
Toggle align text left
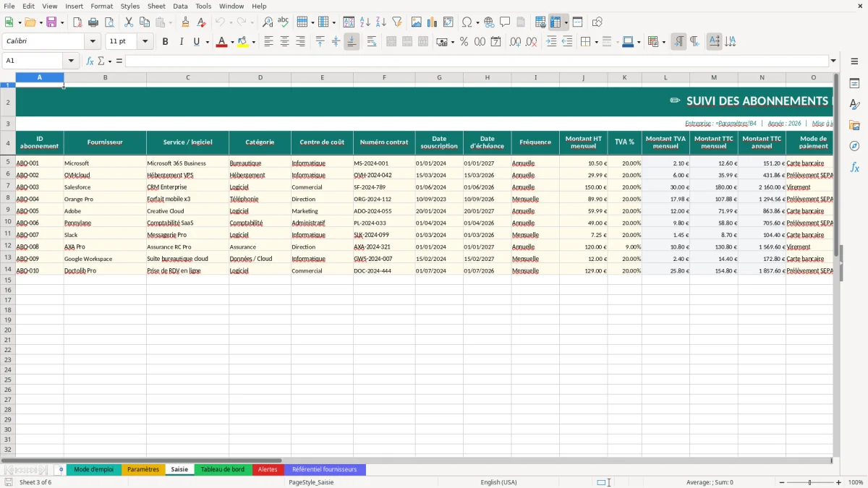(x=269, y=42)
